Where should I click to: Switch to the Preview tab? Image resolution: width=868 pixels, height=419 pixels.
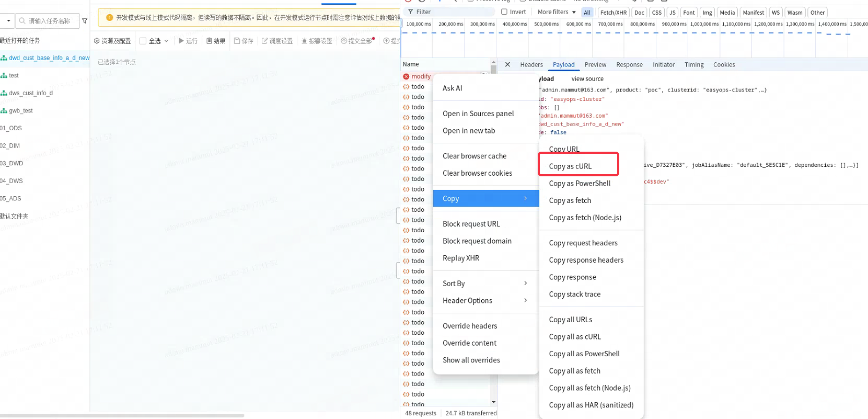click(595, 65)
